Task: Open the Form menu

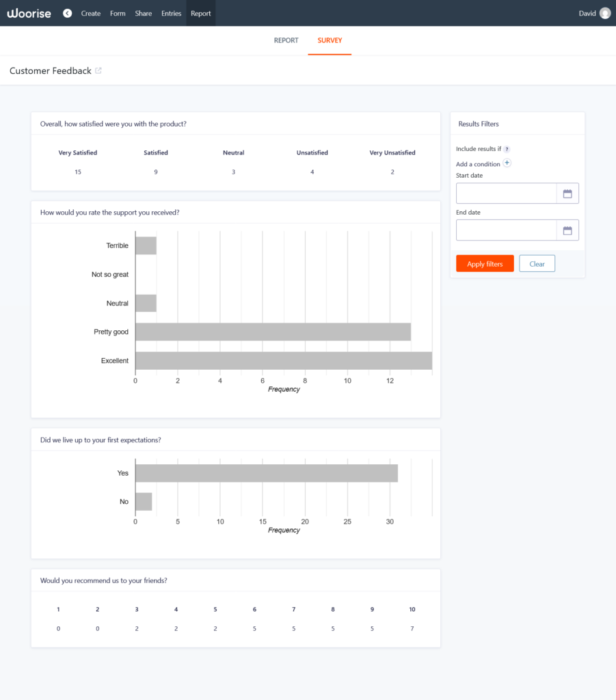Action: click(x=117, y=12)
